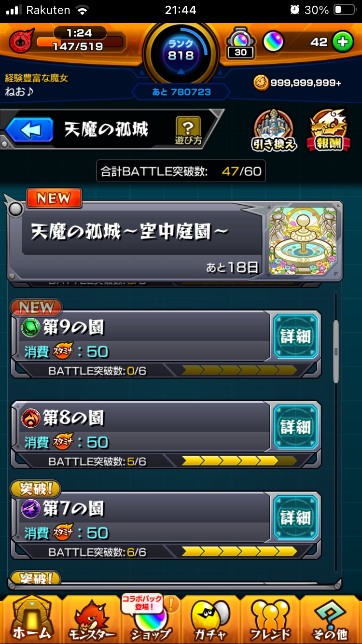The height and width of the screenshot is (644, 362).
Task: Open the フレンド tab
Action: [x=270, y=619]
